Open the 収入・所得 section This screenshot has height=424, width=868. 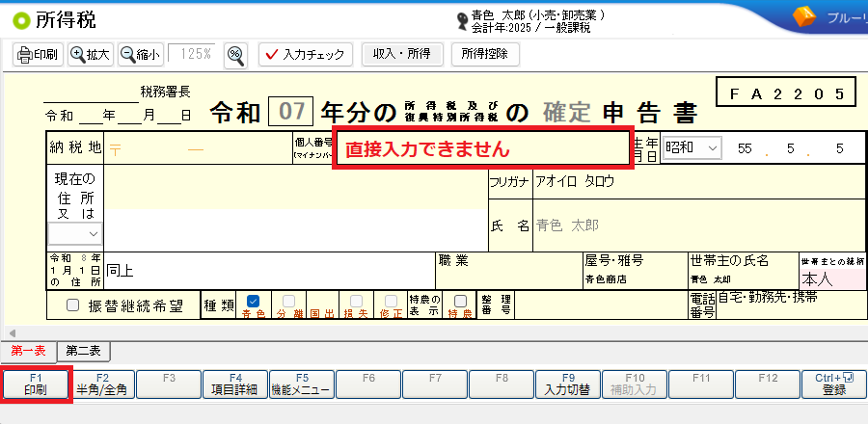click(402, 54)
